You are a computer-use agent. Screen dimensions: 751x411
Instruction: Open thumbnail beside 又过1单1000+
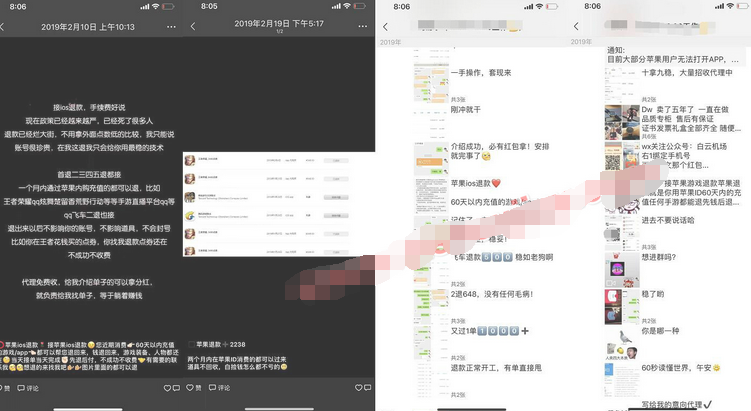tap(431, 343)
